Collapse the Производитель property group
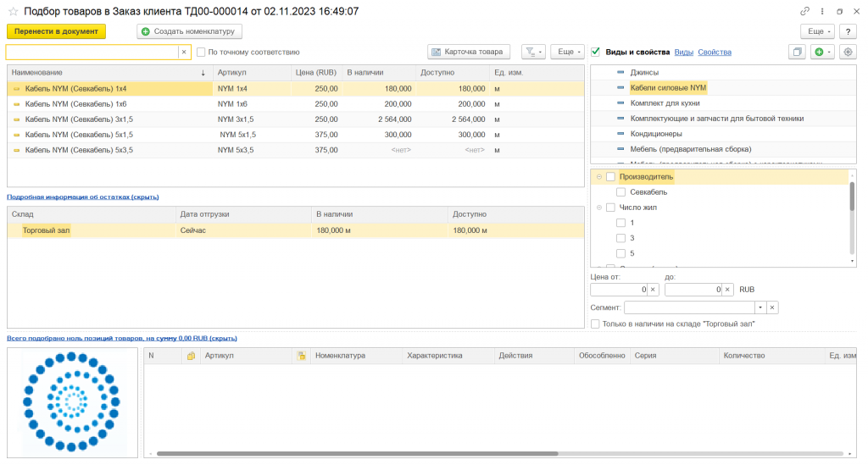The height and width of the screenshot is (465, 868). pyautogui.click(x=599, y=177)
